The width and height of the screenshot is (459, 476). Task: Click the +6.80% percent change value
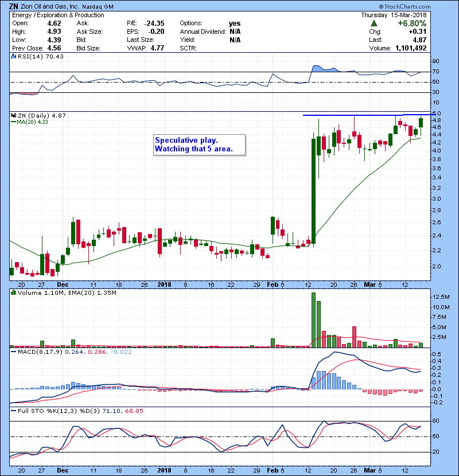pyautogui.click(x=412, y=24)
